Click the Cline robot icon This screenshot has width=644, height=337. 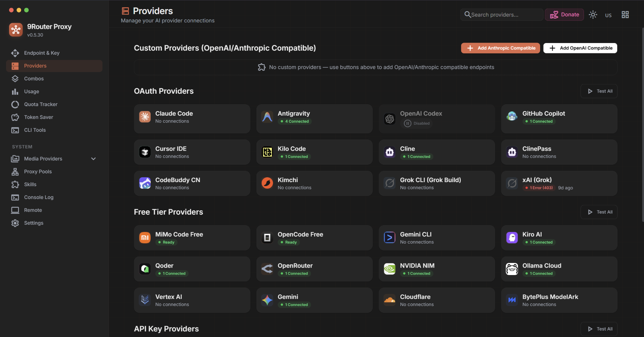point(390,152)
